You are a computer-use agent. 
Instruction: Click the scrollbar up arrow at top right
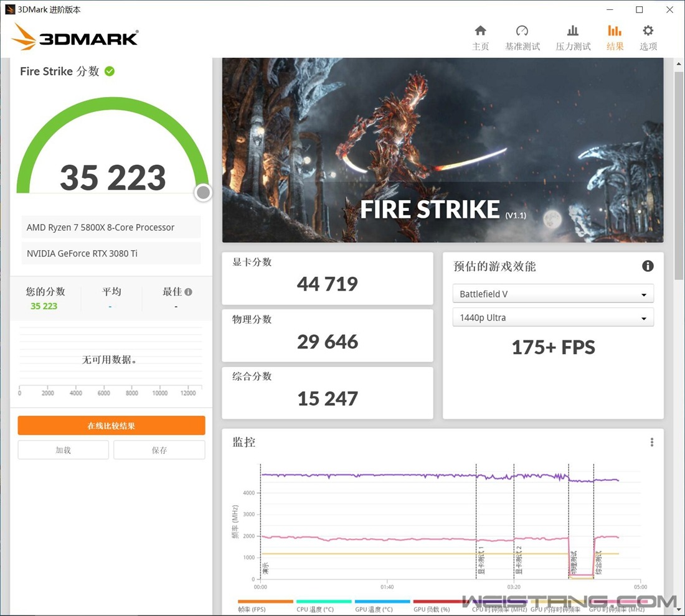678,63
